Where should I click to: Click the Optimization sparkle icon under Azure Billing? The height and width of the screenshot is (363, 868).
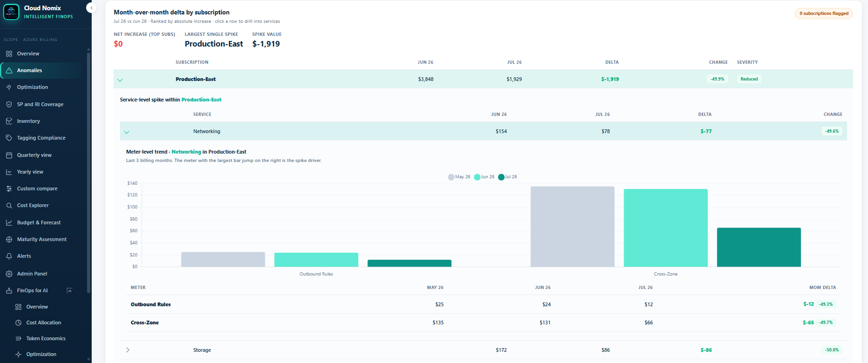click(x=9, y=87)
